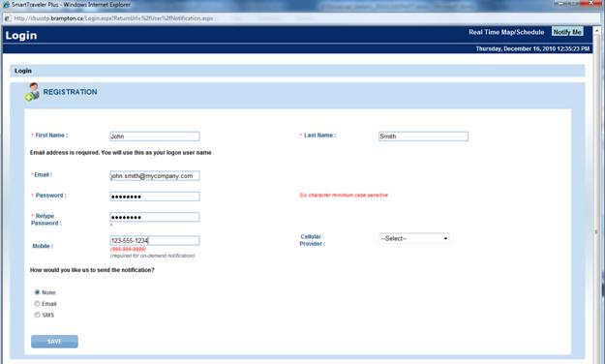Click into the First Name field
The height and width of the screenshot is (364, 605).
pyautogui.click(x=155, y=136)
